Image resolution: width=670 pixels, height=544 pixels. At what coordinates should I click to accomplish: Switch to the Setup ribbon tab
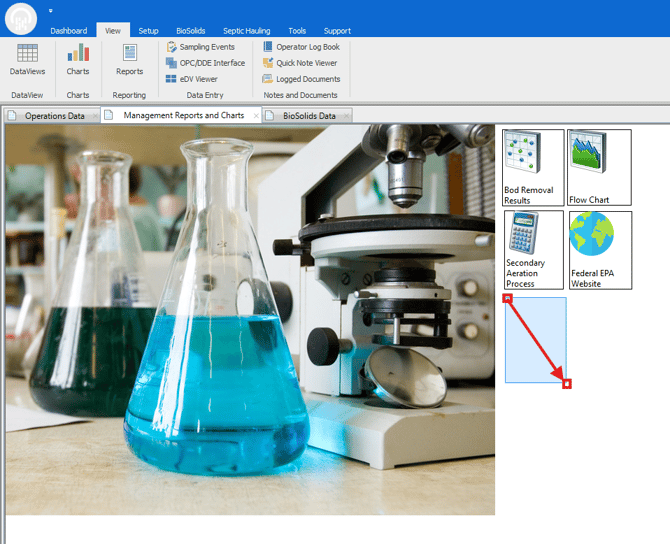[148, 31]
